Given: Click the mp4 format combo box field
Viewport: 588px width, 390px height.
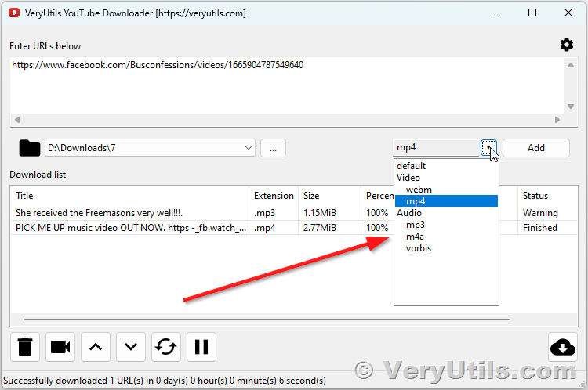Looking at the screenshot, I should coord(437,147).
